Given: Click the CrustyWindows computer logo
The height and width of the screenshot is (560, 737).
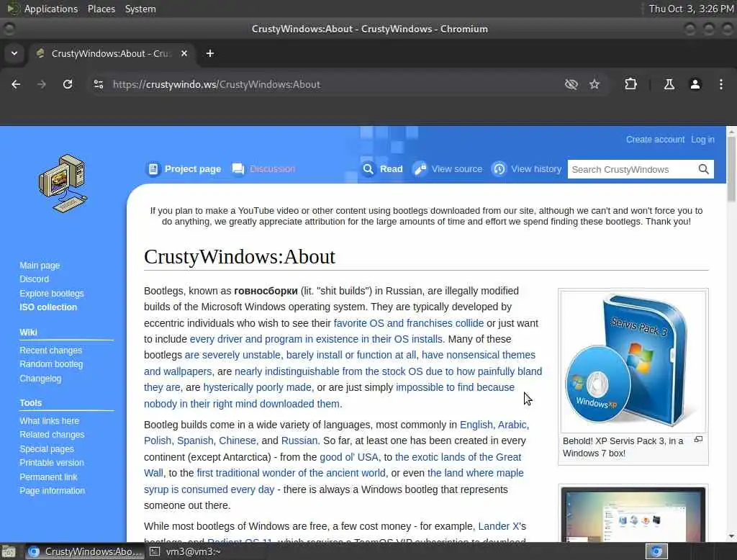Looking at the screenshot, I should click(63, 184).
